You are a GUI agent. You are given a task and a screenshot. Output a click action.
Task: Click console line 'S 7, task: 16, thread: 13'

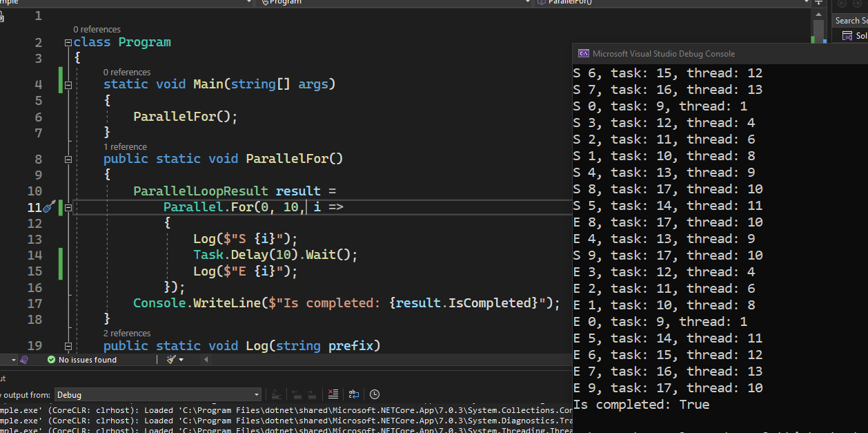(x=668, y=90)
